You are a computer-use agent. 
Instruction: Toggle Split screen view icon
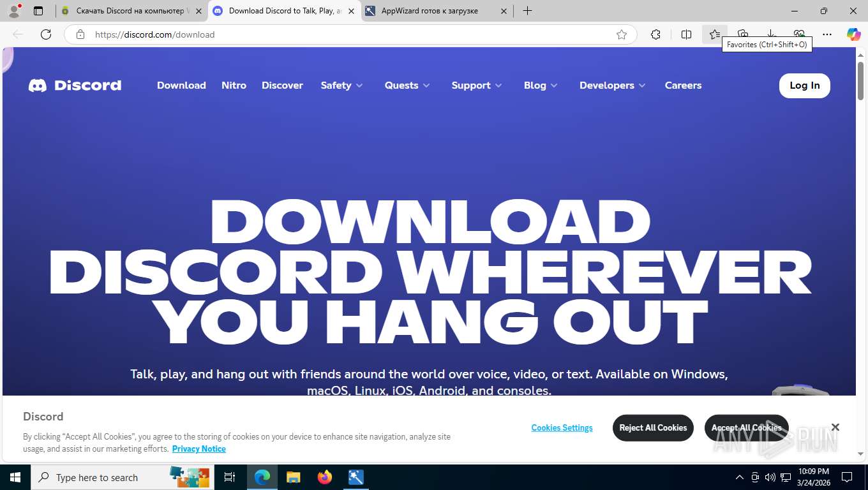click(x=686, y=34)
